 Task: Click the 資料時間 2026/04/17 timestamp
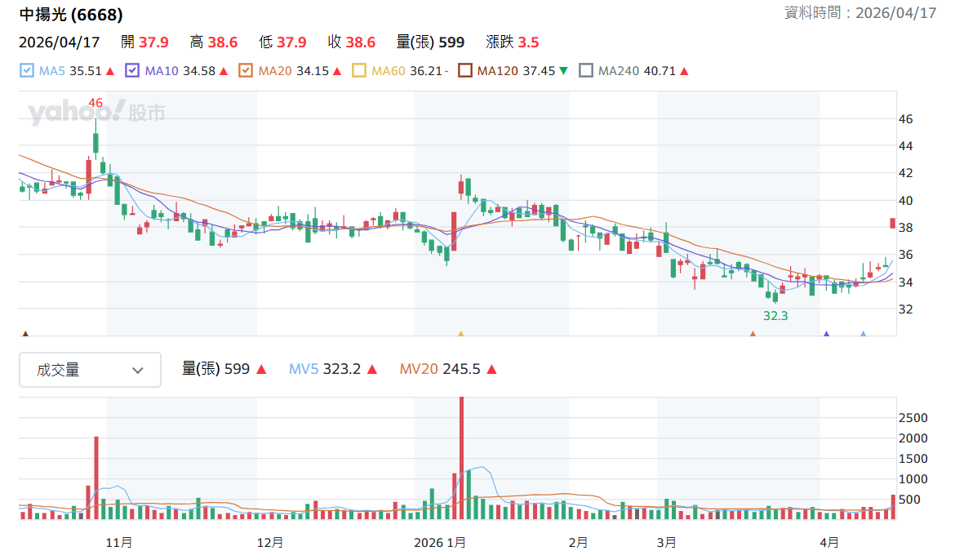coord(860,13)
